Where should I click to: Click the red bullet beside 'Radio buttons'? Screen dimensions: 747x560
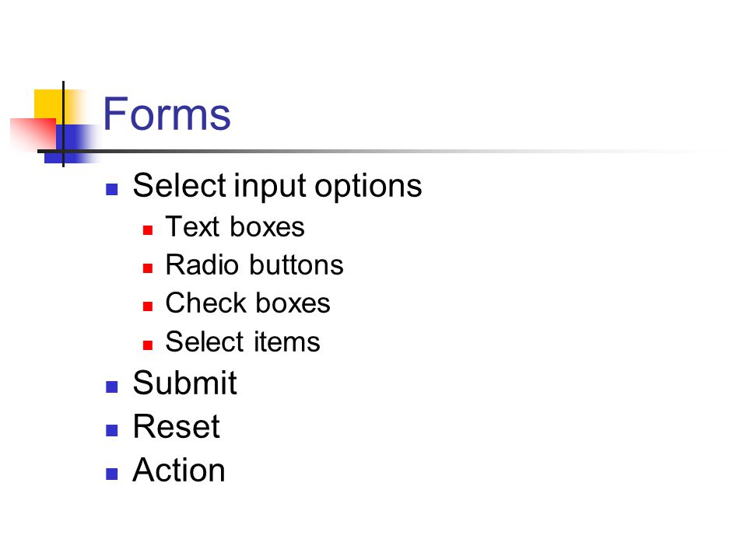coord(148,268)
